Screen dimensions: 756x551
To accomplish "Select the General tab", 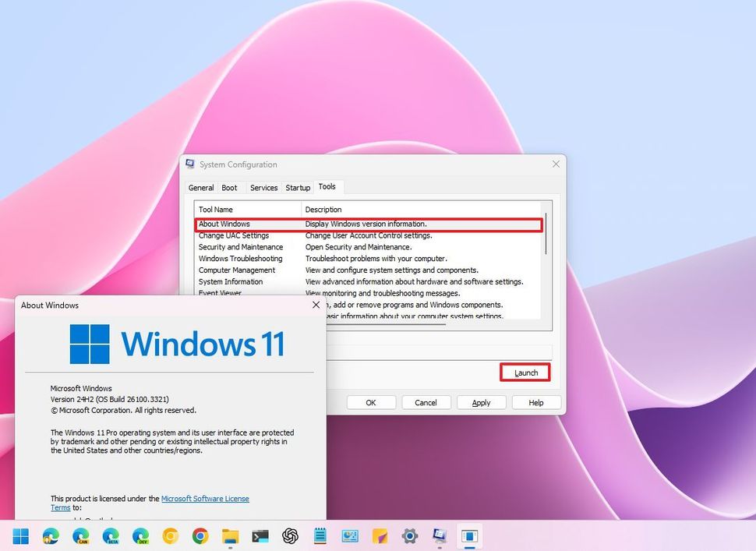I will point(200,187).
